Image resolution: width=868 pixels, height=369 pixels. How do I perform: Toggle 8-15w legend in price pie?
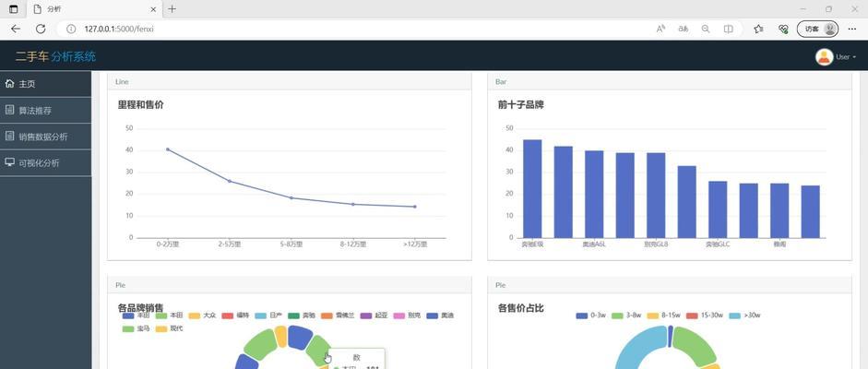[663, 315]
